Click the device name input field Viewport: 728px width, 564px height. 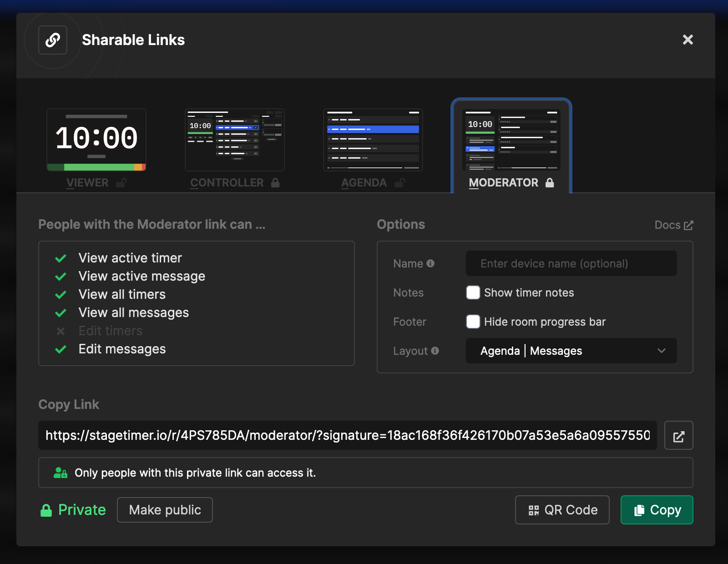pos(571,263)
